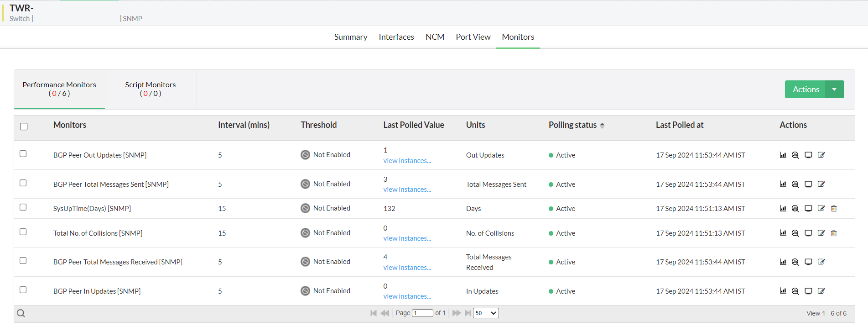This screenshot has height=332, width=868.
Task: Open the rows-per-page dropdown showing 50
Action: click(486, 313)
